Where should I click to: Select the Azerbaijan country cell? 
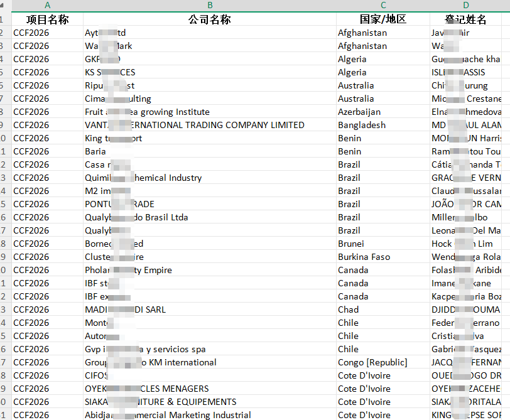coord(382,112)
